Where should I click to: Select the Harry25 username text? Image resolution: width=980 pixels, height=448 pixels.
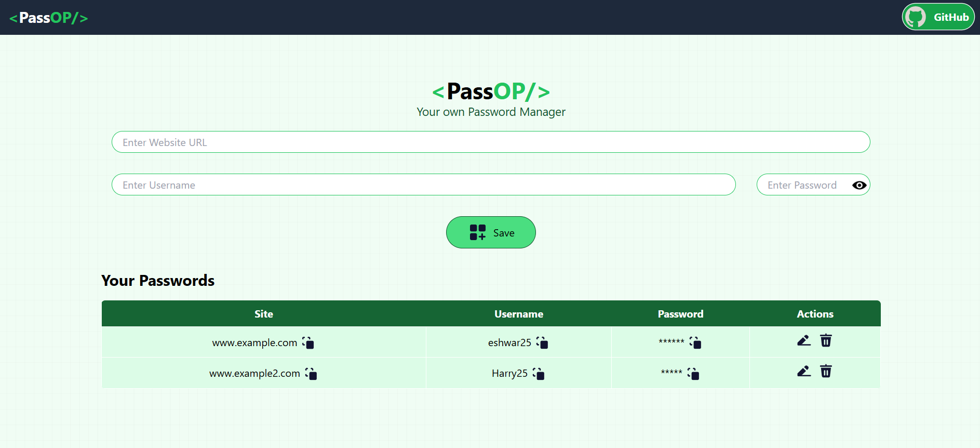click(x=509, y=373)
